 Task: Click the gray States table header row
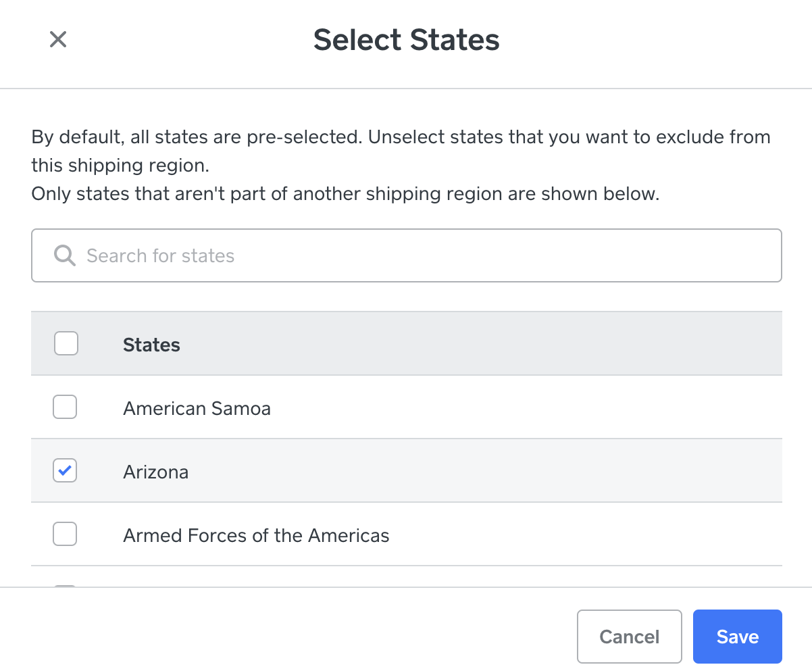coord(473,344)
